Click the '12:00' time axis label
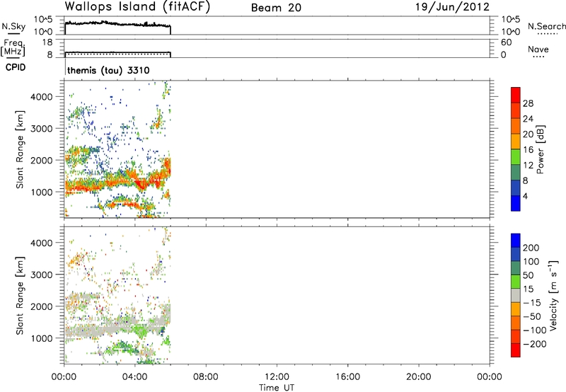The image size is (566, 392). click(277, 377)
